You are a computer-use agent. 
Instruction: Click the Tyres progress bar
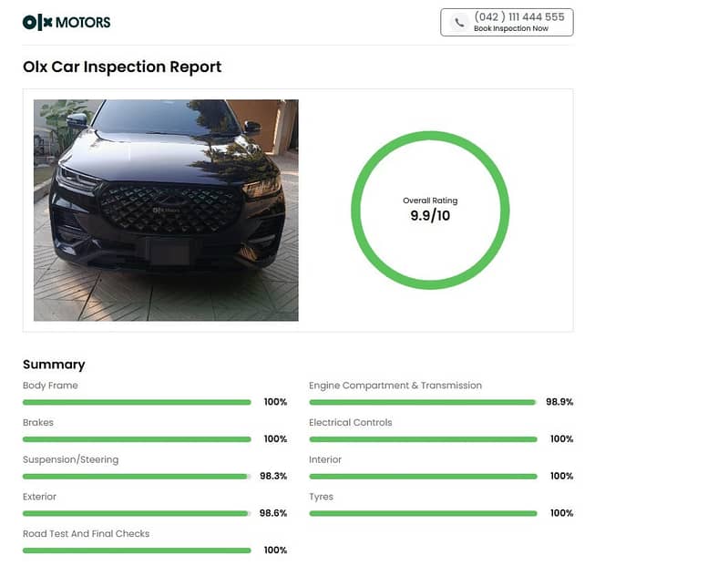(x=423, y=513)
